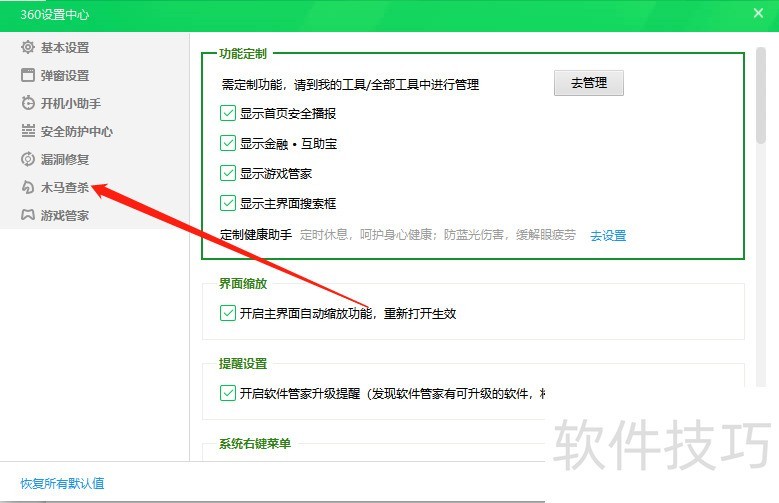779x503 pixels.
Task: Click the vertical scrollbar thumb
Action: tap(761, 95)
